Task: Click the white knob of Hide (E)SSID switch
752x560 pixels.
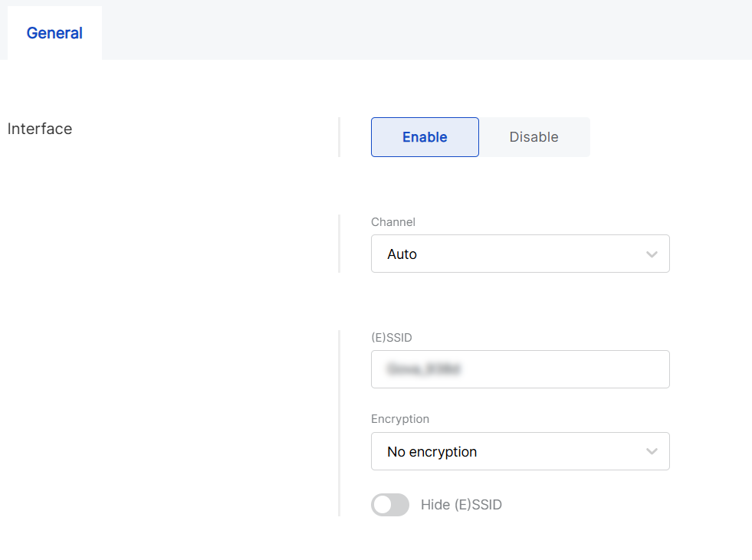Action: (x=382, y=505)
